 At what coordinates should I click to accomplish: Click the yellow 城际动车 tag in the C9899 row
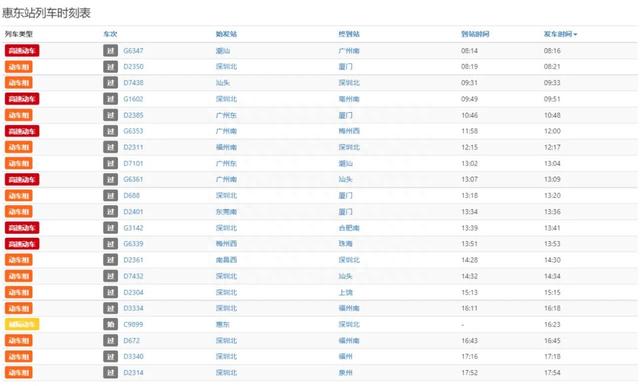(22, 324)
